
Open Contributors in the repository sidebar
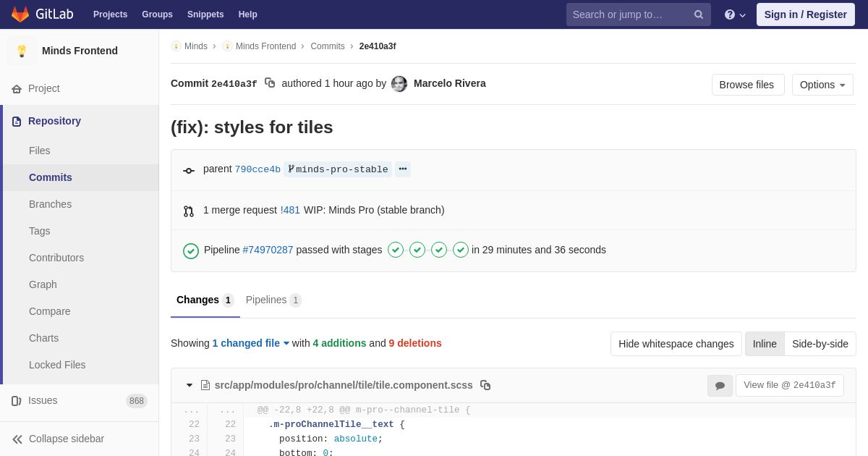[x=81, y=258]
